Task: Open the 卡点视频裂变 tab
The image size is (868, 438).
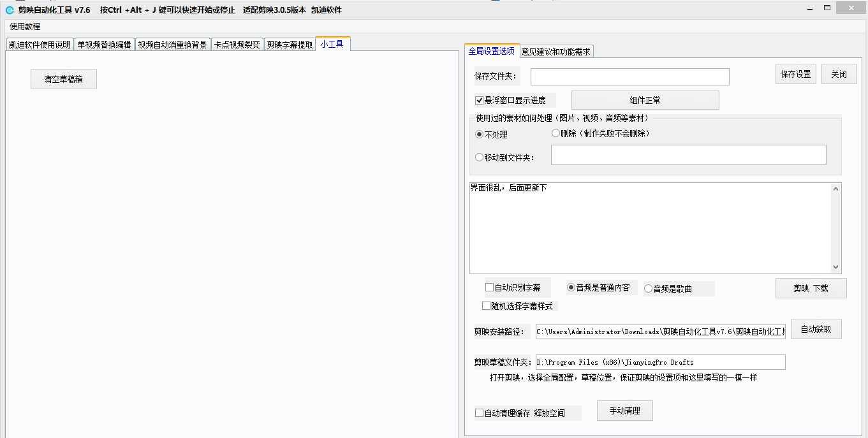Action: [x=237, y=45]
